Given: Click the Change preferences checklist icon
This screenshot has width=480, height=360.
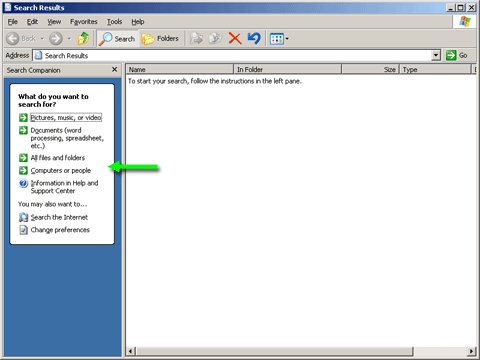Looking at the screenshot, I should [23, 230].
